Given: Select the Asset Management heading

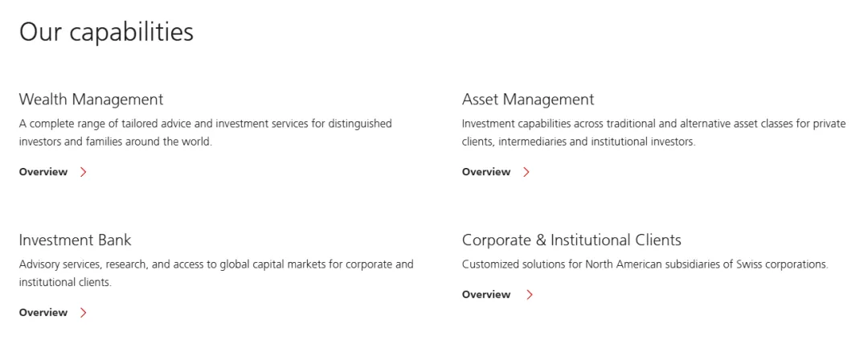Looking at the screenshot, I should click(528, 99).
